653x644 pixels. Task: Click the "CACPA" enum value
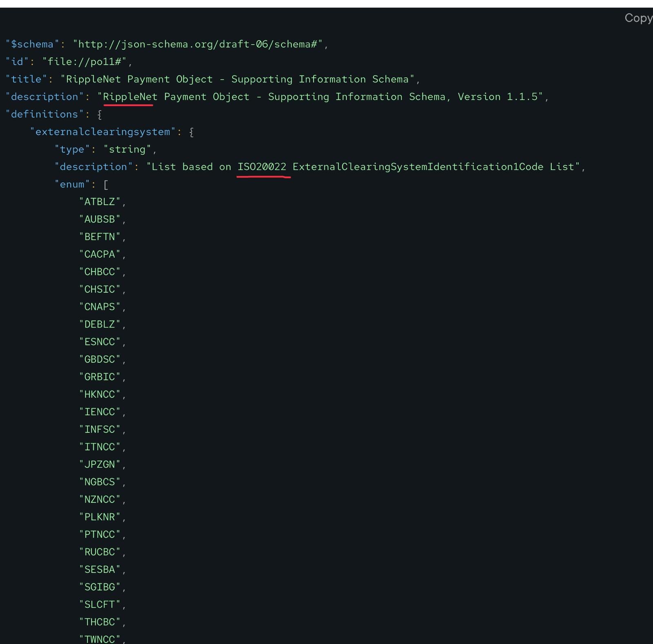pyautogui.click(x=100, y=254)
